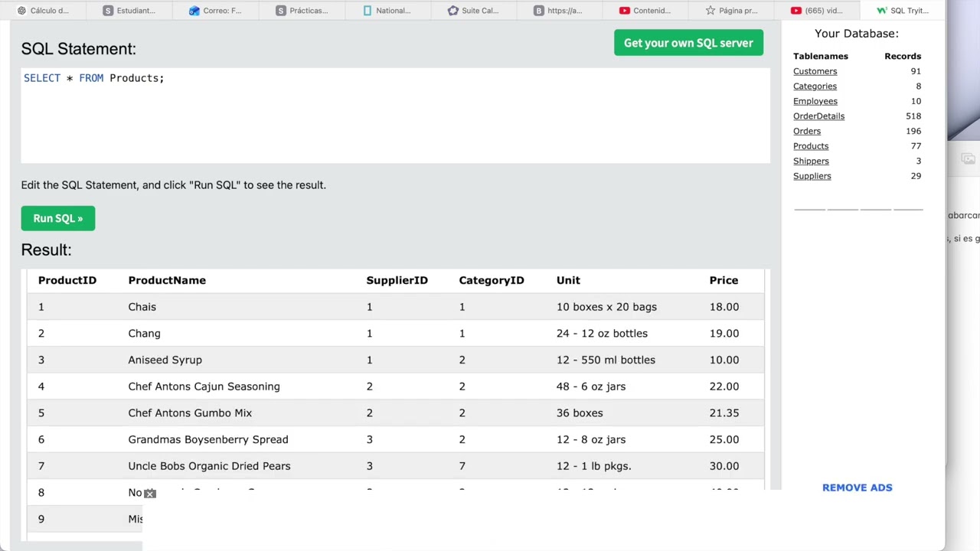Click the Price column header
980x551 pixels.
[x=724, y=280]
